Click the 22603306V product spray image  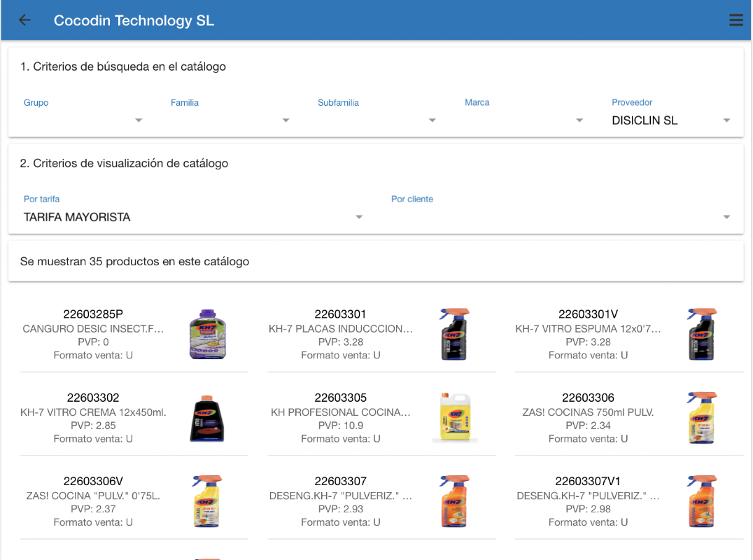pyautogui.click(x=207, y=501)
